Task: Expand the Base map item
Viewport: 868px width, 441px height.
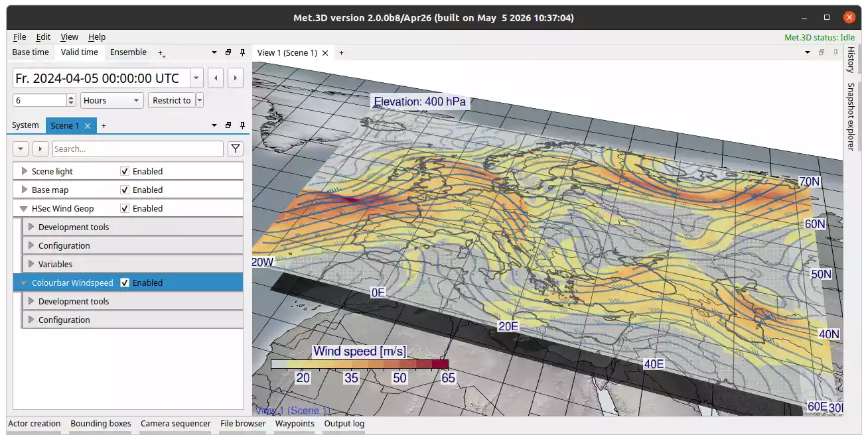Action: [25, 190]
